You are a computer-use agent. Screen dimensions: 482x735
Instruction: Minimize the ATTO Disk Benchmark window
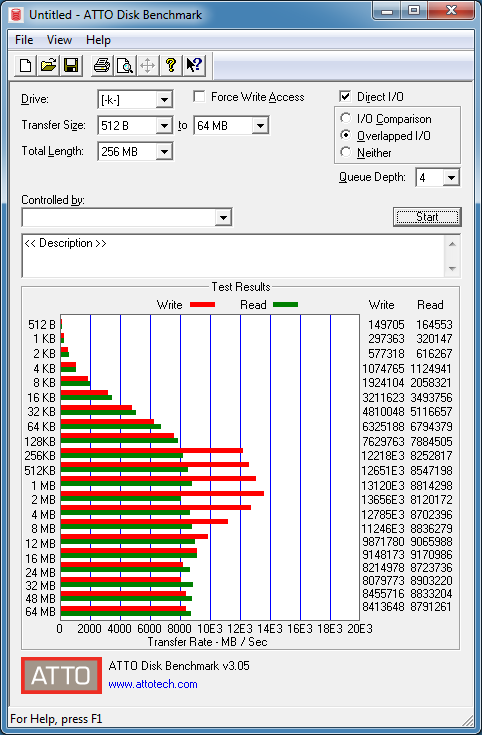387,11
